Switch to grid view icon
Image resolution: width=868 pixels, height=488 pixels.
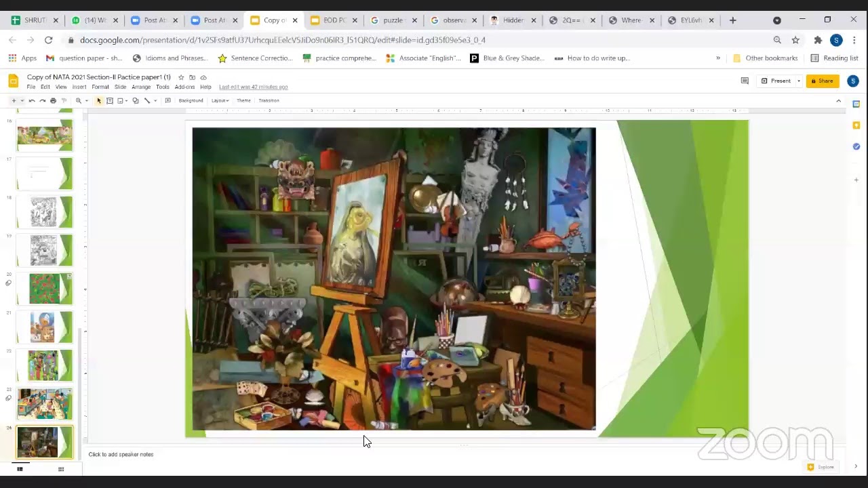[x=61, y=469]
